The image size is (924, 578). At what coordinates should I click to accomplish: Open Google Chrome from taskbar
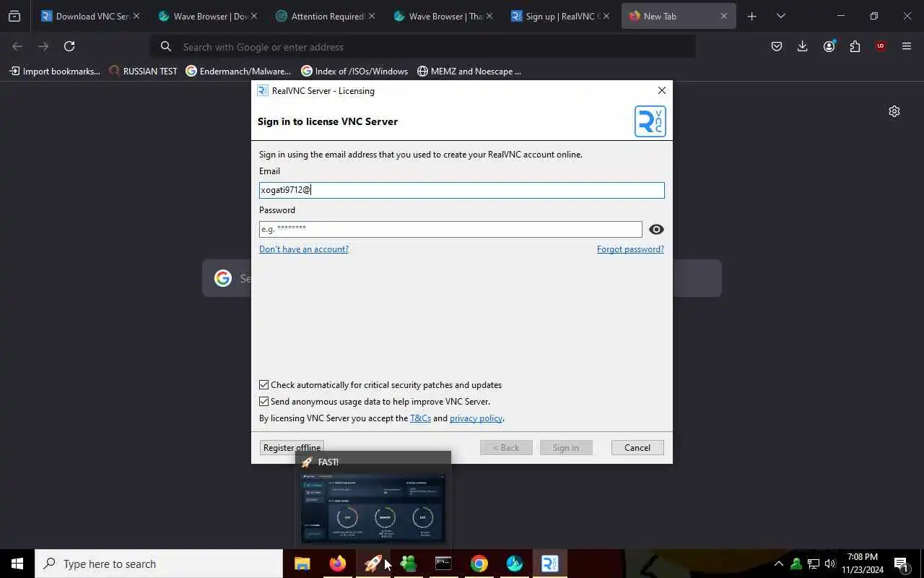pos(479,564)
